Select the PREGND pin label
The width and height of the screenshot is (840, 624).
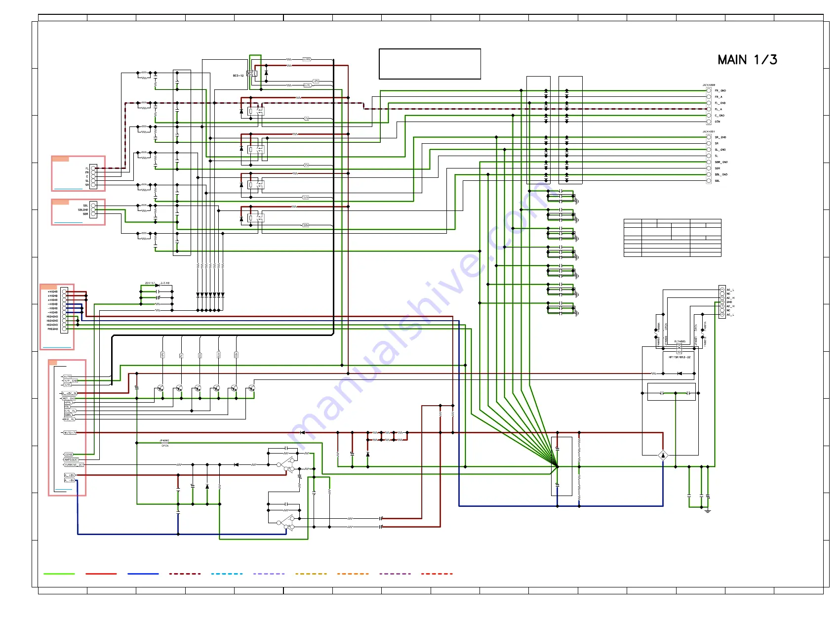[52, 329]
